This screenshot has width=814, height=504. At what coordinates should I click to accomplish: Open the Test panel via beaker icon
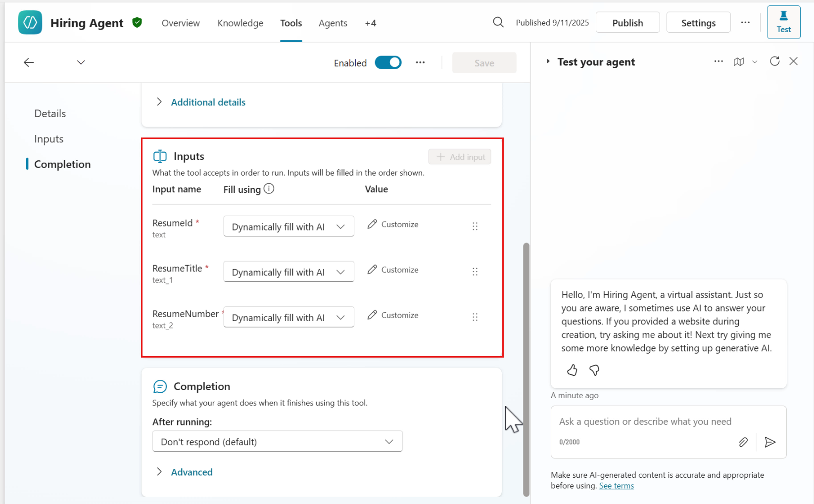point(783,22)
